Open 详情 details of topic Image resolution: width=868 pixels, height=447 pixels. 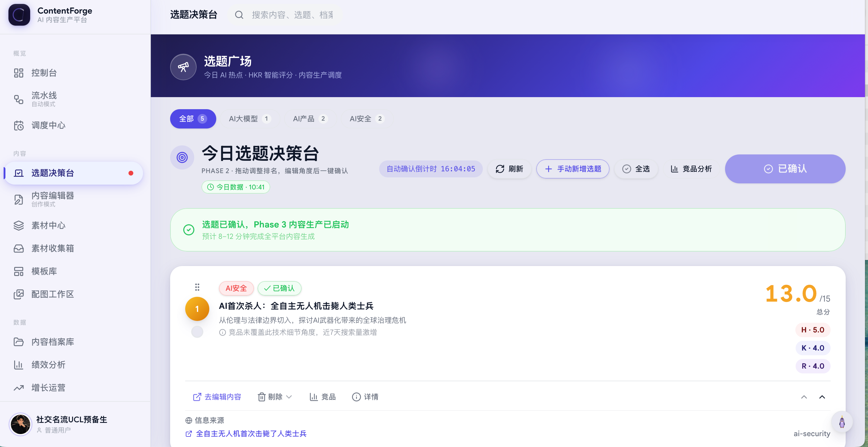pos(365,397)
